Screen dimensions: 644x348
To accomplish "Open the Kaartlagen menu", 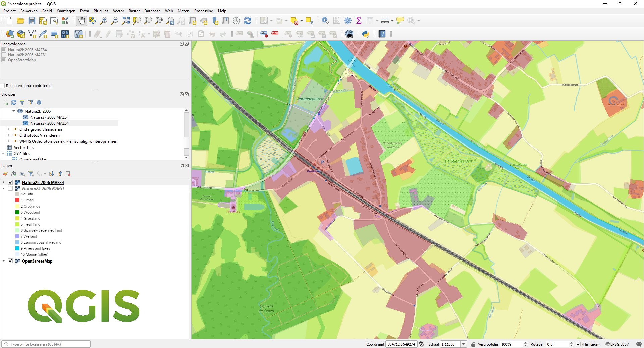I will pos(66,11).
